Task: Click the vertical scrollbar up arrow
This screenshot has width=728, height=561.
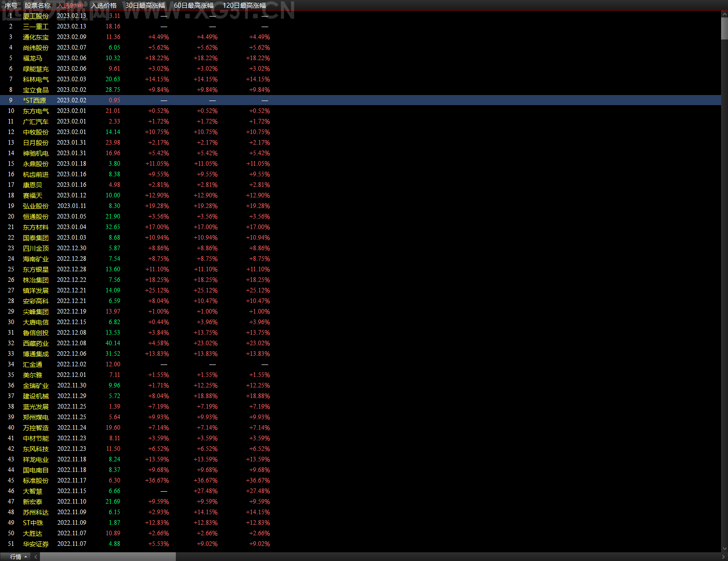Action: [724, 15]
